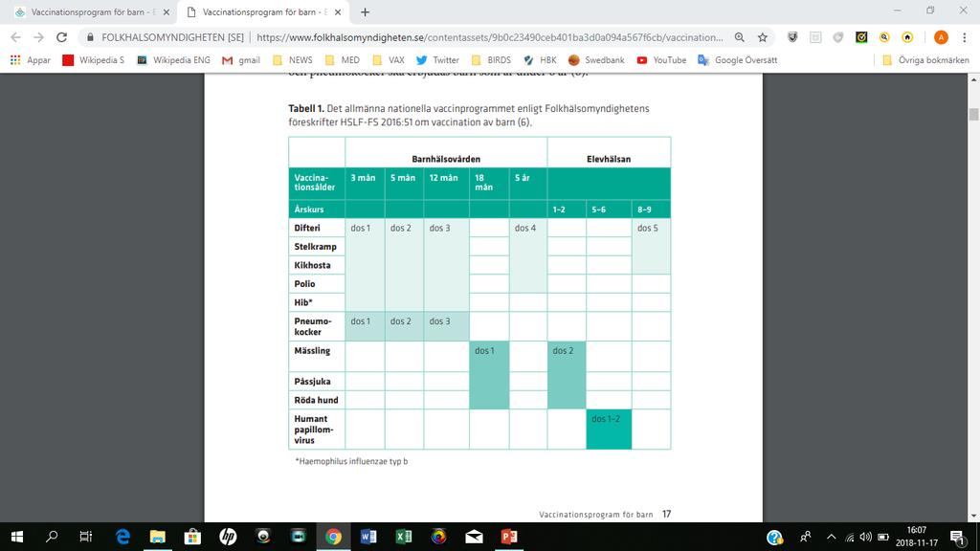Click the green checkmark extension icon

pyautogui.click(x=861, y=37)
